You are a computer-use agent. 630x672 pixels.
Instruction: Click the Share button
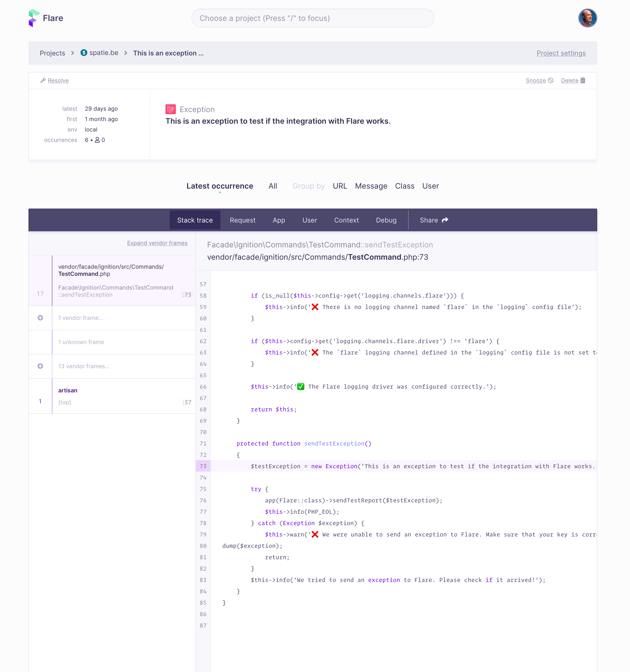click(x=434, y=220)
